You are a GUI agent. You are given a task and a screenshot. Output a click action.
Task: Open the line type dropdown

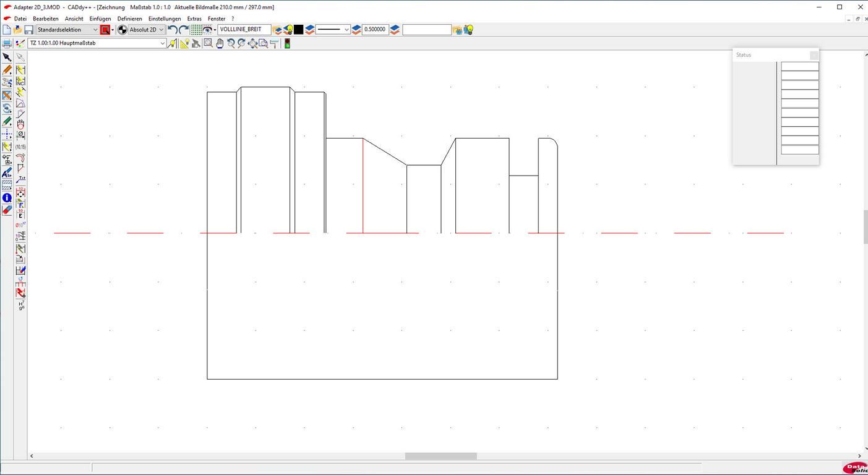click(333, 30)
